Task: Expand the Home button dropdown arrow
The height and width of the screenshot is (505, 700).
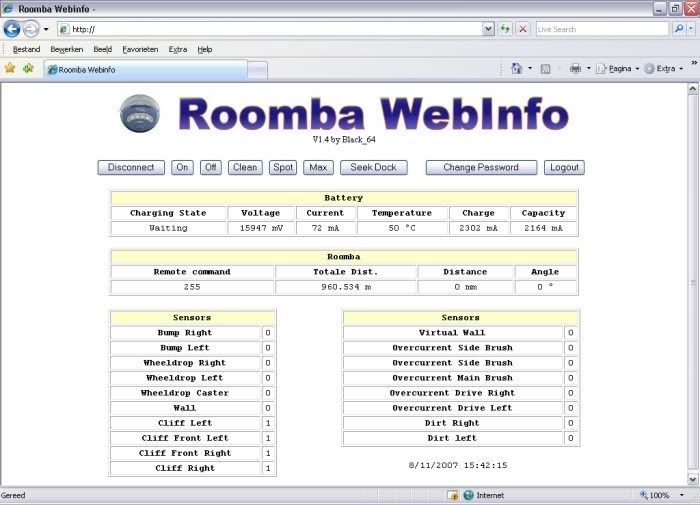Action: tap(530, 68)
